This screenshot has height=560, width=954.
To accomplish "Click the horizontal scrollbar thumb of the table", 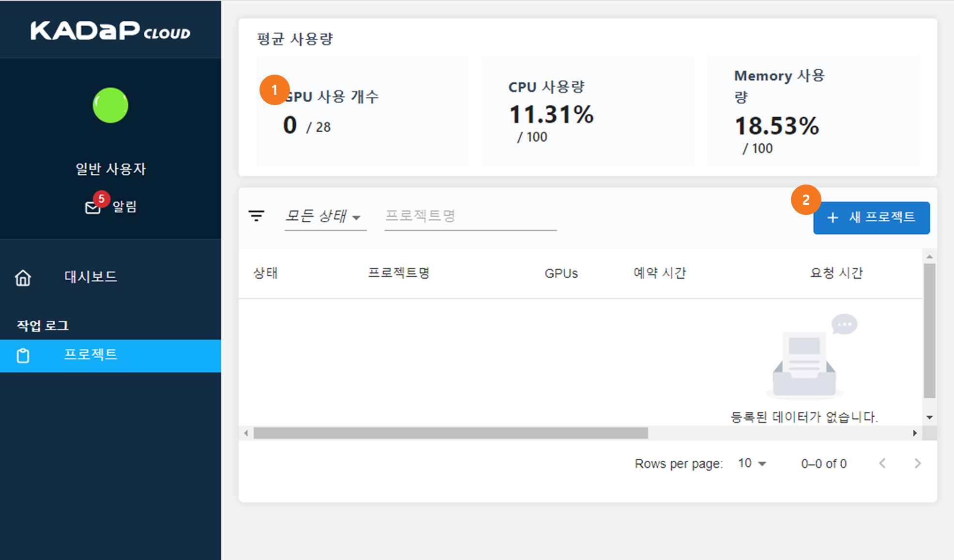I will pyautogui.click(x=450, y=433).
